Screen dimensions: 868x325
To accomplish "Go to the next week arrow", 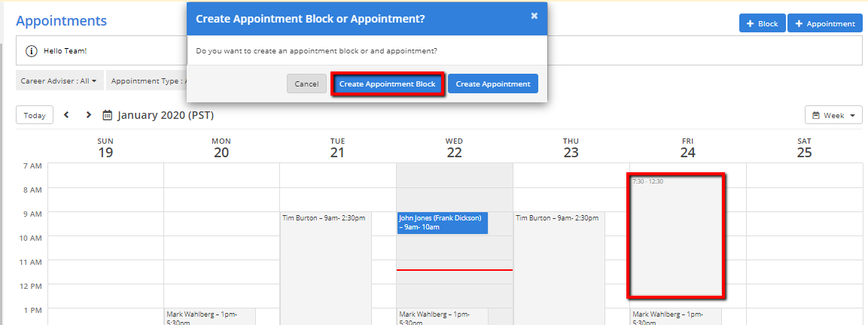I will 88,115.
